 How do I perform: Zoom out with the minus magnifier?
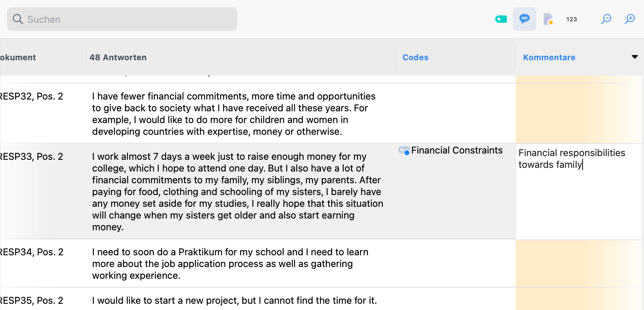tap(606, 19)
